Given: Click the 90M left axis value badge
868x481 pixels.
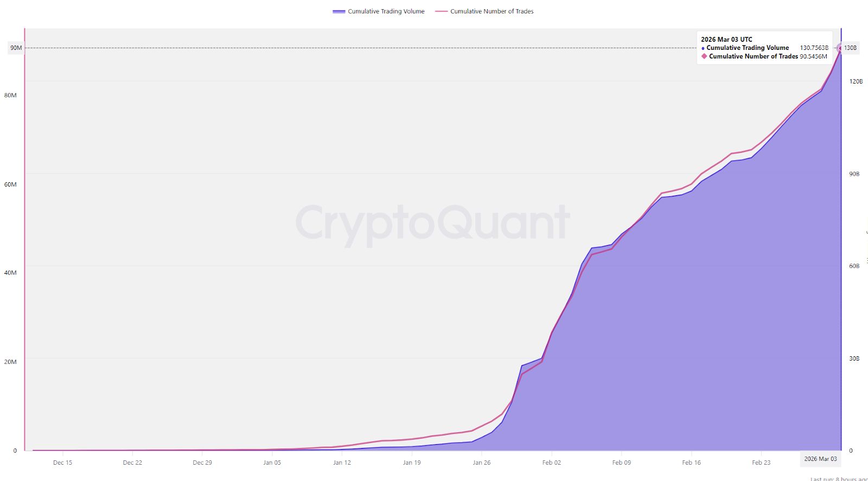Looking at the screenshot, I should [16, 48].
